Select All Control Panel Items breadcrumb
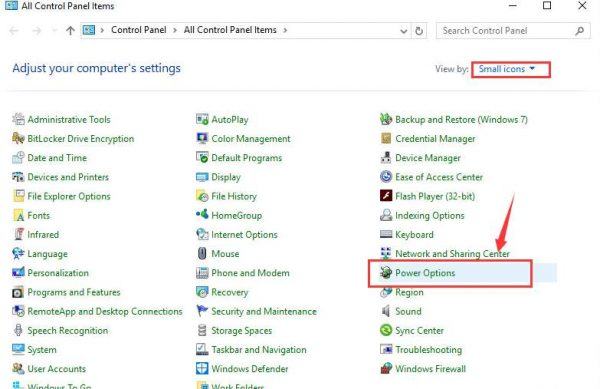 [230, 30]
